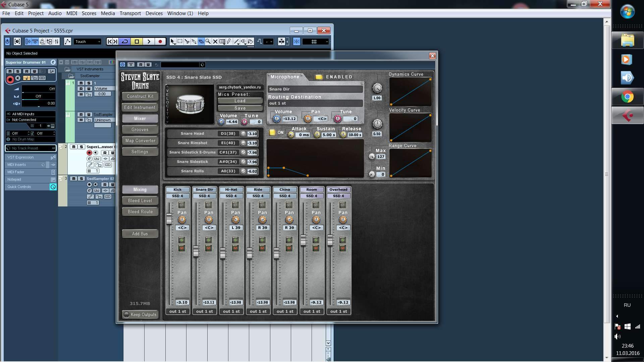Screen dimensions: 644x362
Task: Click the Construct Kit button
Action: pyautogui.click(x=140, y=96)
